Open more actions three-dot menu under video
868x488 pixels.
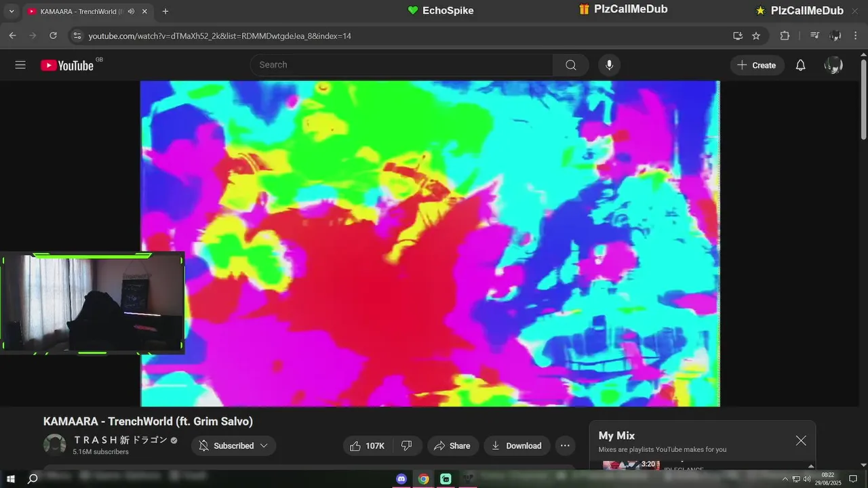pyautogui.click(x=566, y=446)
